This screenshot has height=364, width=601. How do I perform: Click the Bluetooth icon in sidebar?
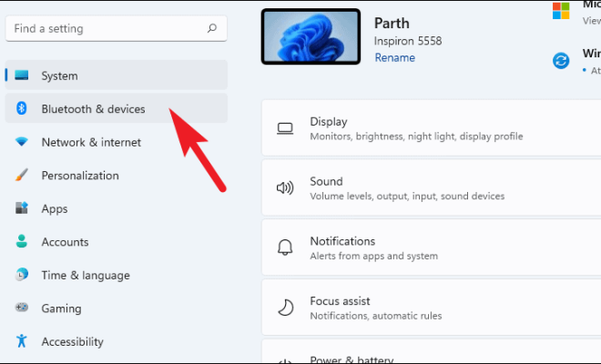(22, 108)
